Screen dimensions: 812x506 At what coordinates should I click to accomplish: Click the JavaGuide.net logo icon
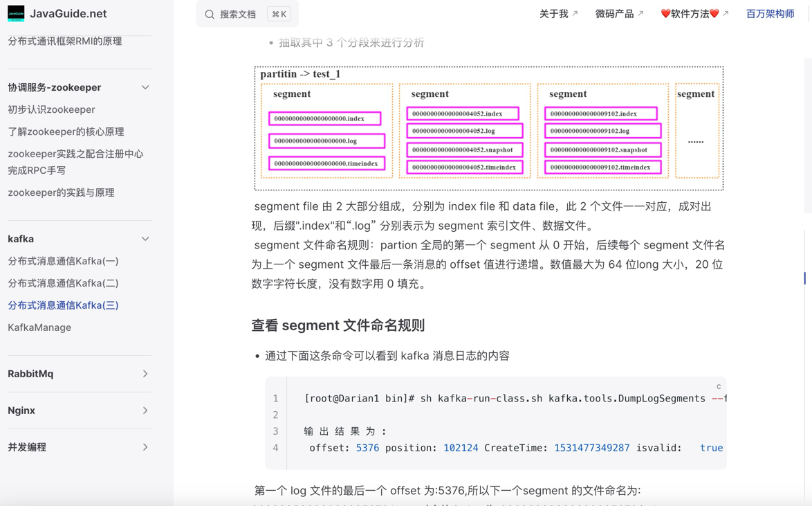coord(16,13)
